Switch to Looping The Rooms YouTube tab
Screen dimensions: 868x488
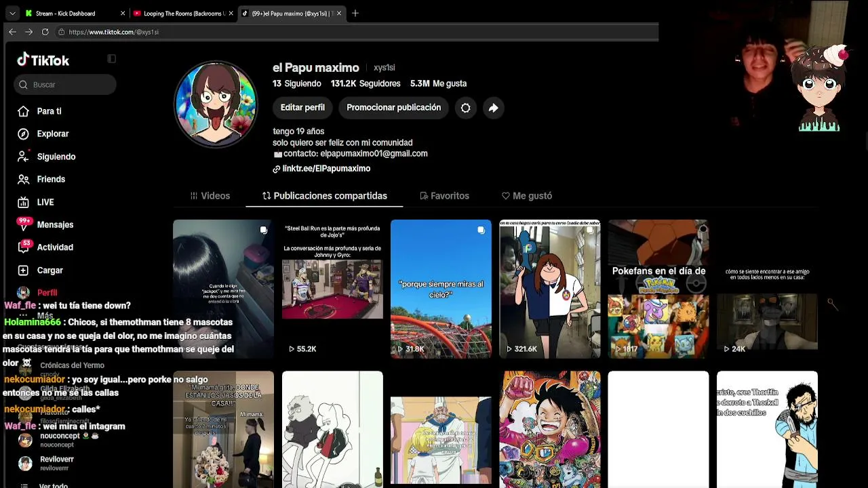[x=183, y=13]
